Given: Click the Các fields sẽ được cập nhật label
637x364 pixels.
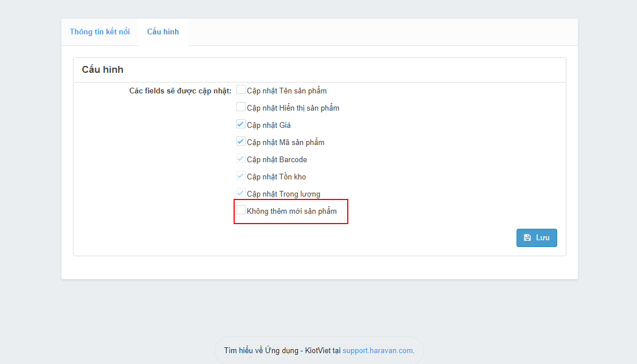Looking at the screenshot, I should 180,91.
